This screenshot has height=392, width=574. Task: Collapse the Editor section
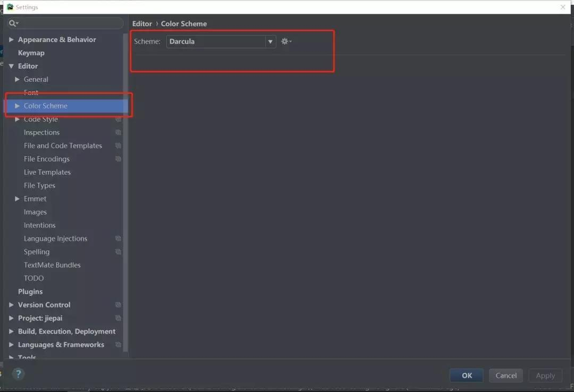click(x=11, y=66)
